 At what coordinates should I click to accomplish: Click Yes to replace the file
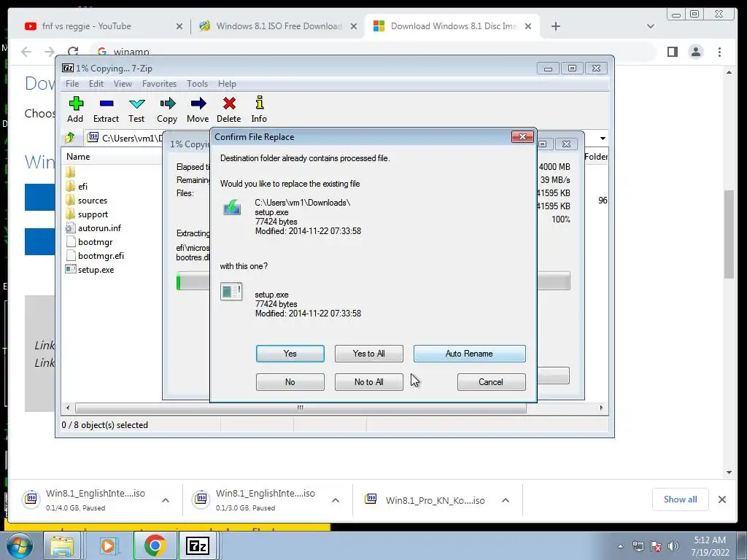[x=290, y=354]
